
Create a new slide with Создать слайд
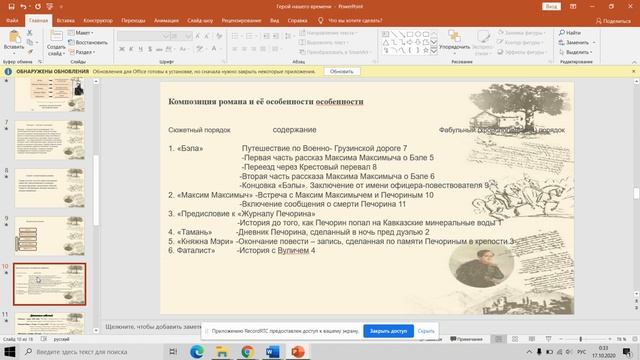56,43
